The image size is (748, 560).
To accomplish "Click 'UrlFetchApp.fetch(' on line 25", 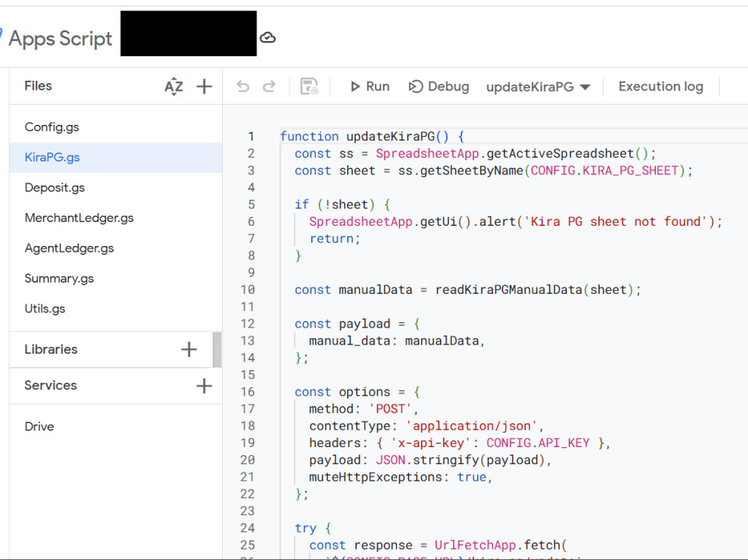I will tap(501, 545).
